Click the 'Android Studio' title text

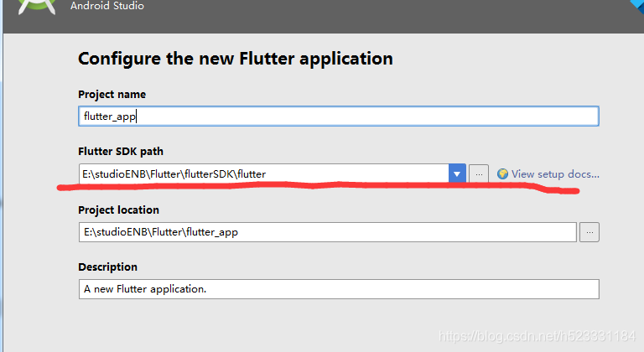point(107,6)
